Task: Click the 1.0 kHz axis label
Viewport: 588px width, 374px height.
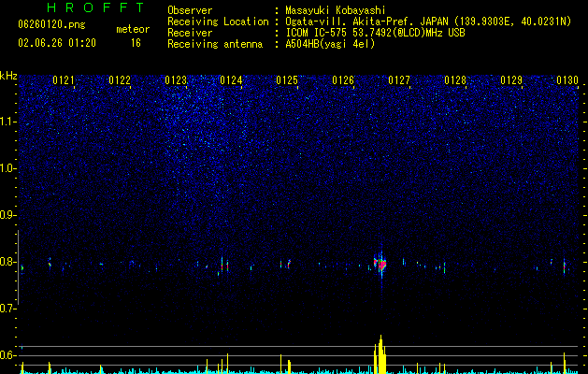Action: pos(7,168)
